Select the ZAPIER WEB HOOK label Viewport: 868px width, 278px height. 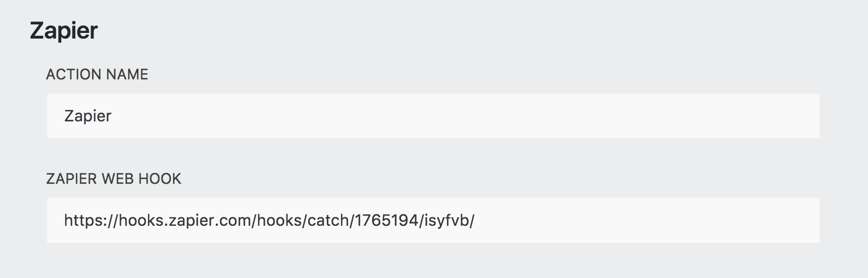click(x=113, y=179)
